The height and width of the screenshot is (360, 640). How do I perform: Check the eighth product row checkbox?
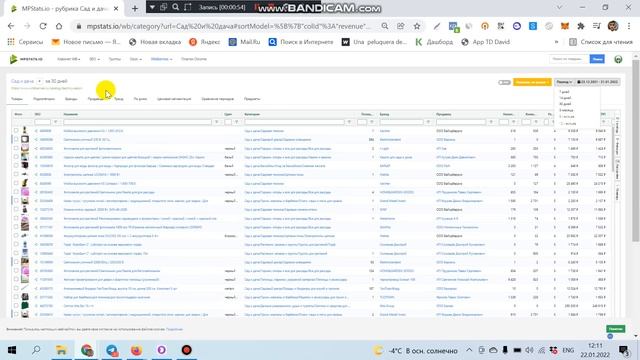[x=16, y=192]
